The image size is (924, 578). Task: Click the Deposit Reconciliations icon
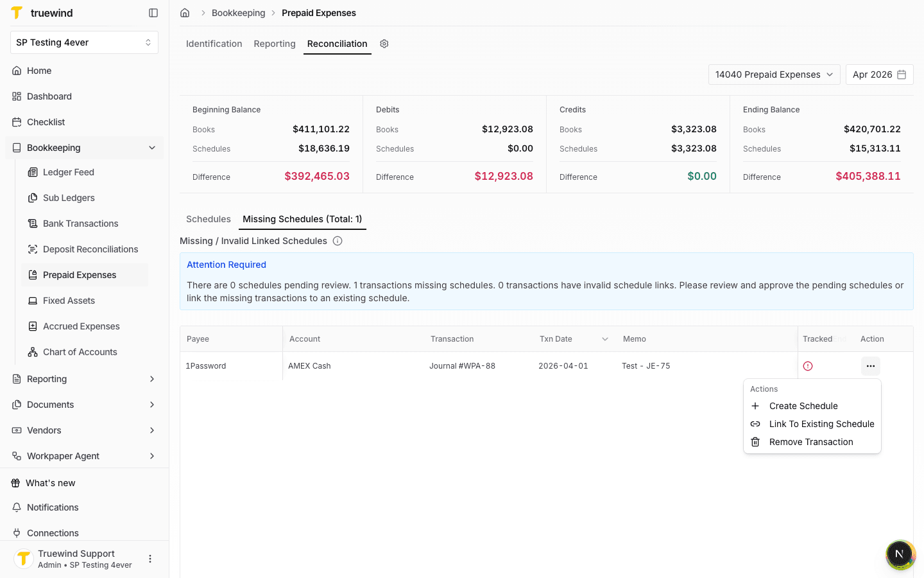(x=33, y=249)
